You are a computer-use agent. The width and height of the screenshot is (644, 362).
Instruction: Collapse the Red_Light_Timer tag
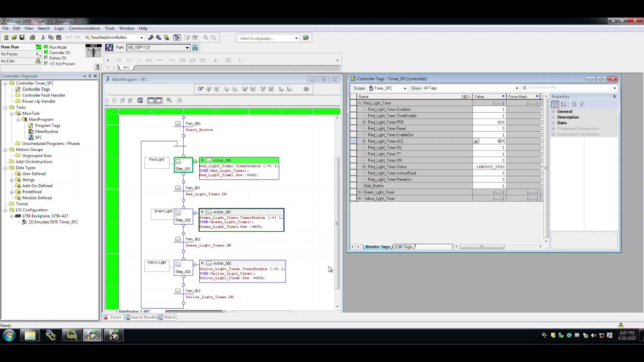tap(360, 103)
